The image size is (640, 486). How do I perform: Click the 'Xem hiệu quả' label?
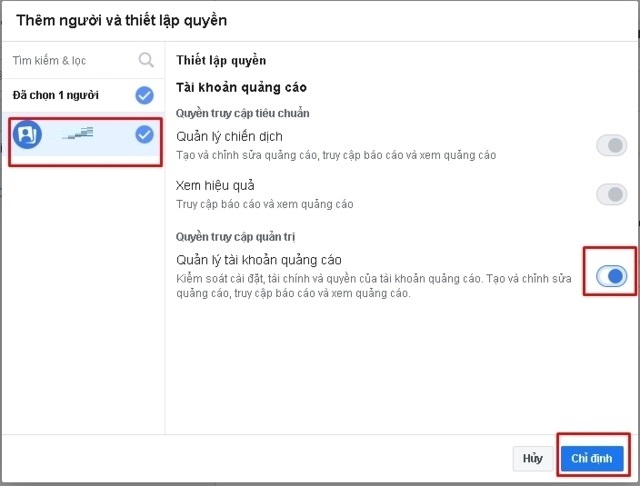click(215, 186)
